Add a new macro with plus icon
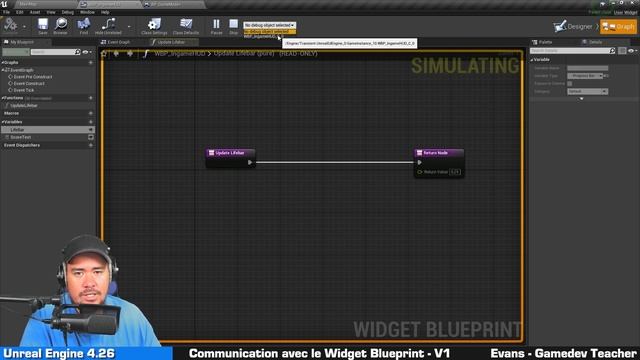The height and width of the screenshot is (360, 640). coord(91,113)
